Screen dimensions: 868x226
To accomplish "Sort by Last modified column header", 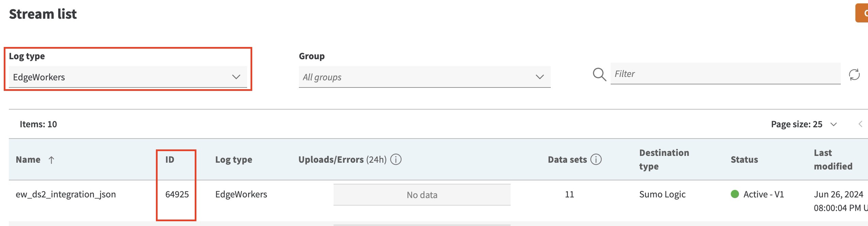I will tap(833, 160).
